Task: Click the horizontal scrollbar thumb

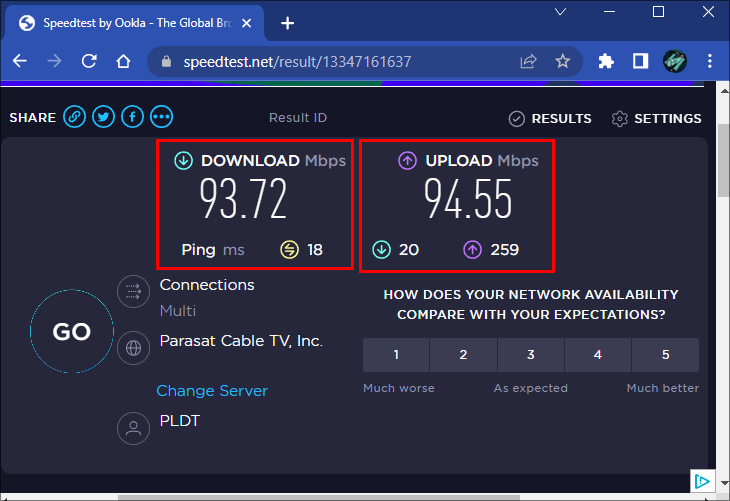Action: (318, 498)
